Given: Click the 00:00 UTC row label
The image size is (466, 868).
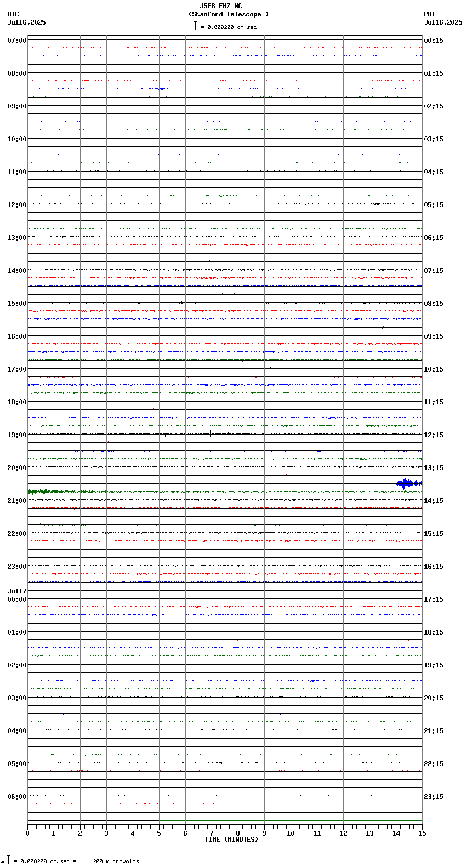Looking at the screenshot, I should click(x=17, y=599).
